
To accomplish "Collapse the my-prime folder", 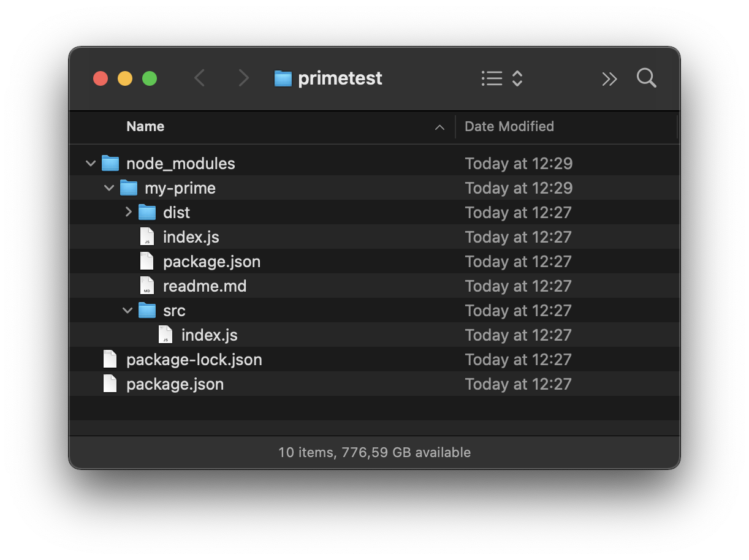I will coord(109,188).
